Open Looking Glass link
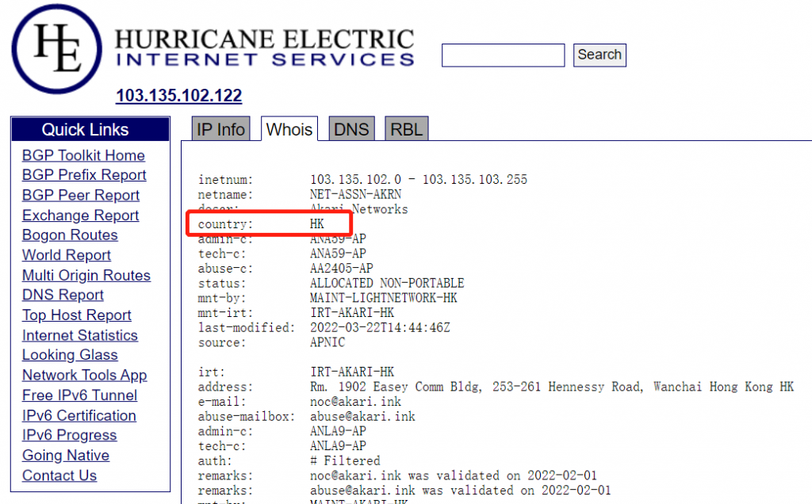This screenshot has height=504, width=812. click(70, 355)
